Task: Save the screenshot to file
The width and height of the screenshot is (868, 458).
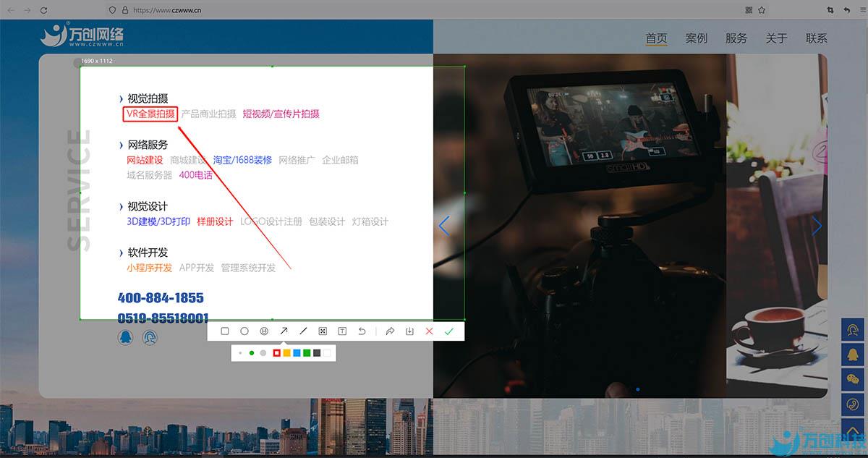Action: 409,331
